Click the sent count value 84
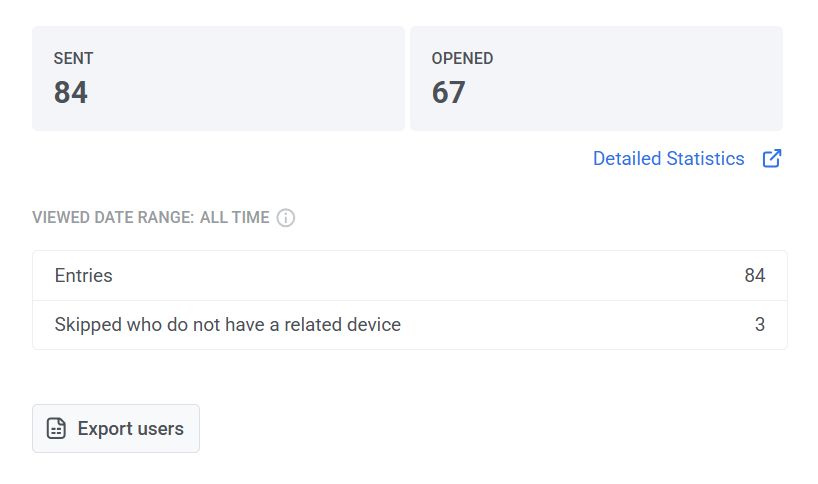 pos(71,93)
